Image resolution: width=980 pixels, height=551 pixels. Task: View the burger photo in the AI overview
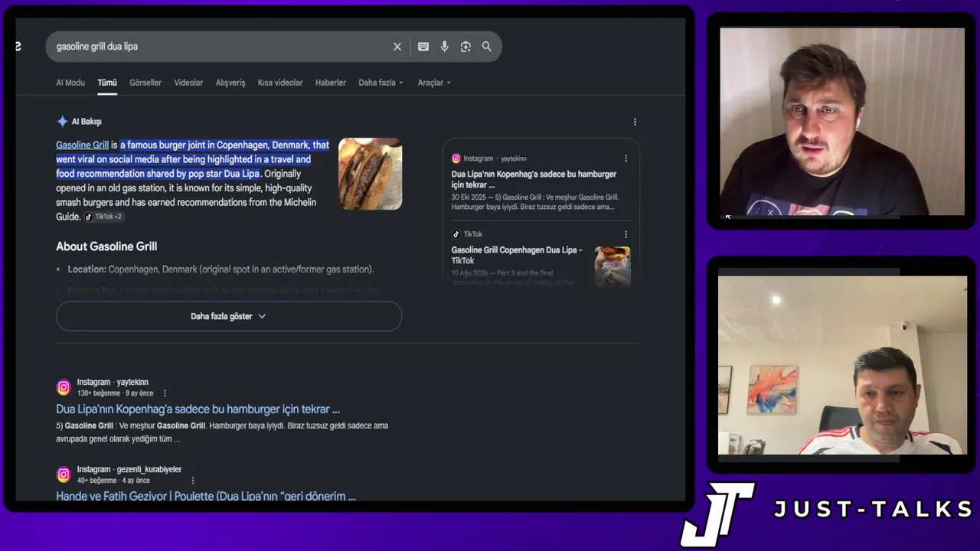[371, 174]
